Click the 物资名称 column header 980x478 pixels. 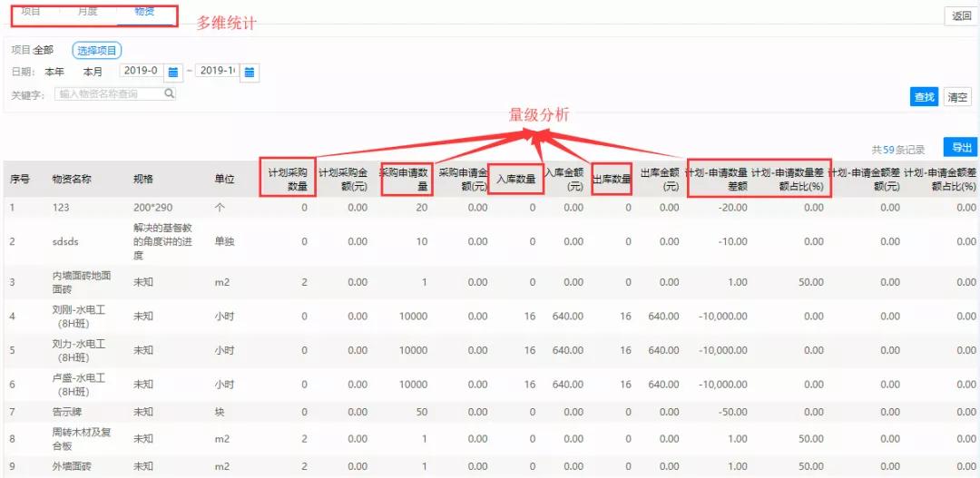(x=72, y=180)
